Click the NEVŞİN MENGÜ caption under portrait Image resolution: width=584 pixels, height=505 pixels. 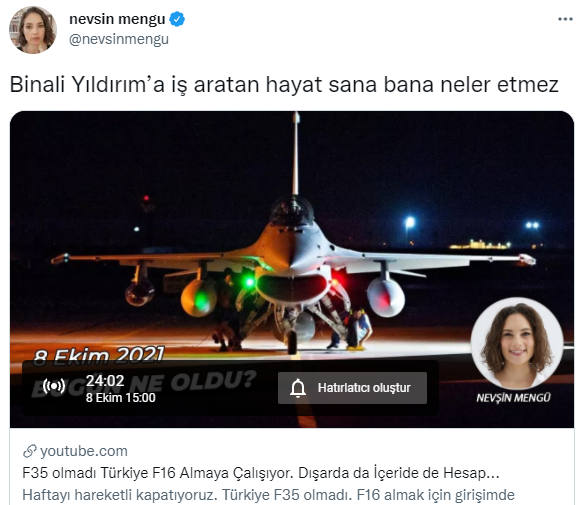pos(513,398)
